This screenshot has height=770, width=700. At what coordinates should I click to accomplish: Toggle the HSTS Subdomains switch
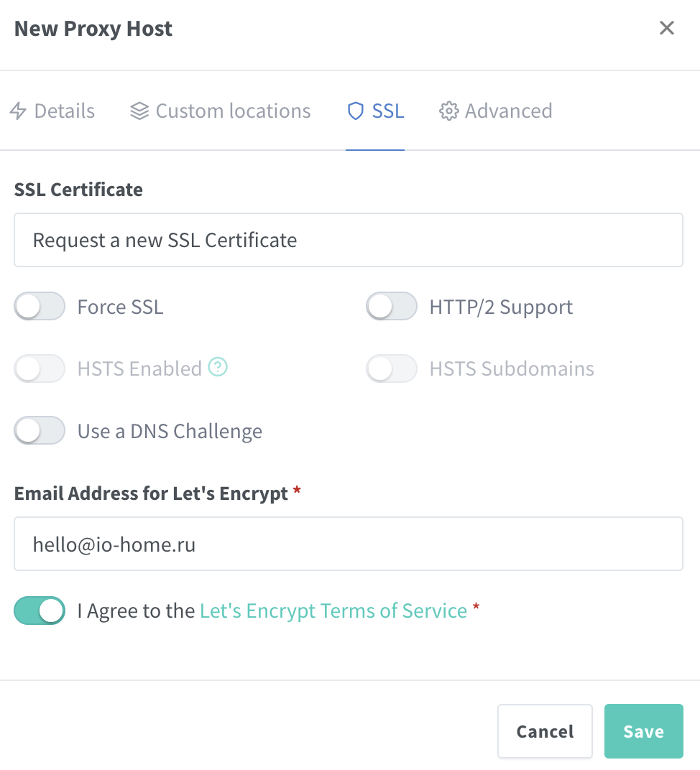point(392,368)
